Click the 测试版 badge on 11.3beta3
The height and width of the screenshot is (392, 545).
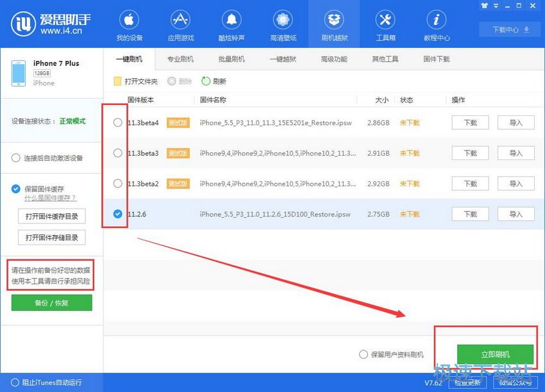pyautogui.click(x=178, y=153)
